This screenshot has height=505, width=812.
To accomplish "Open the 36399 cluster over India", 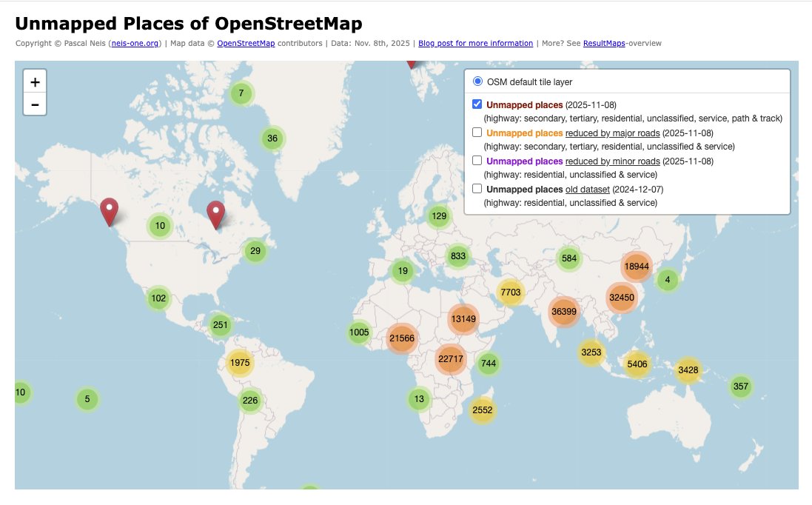I will [x=565, y=312].
